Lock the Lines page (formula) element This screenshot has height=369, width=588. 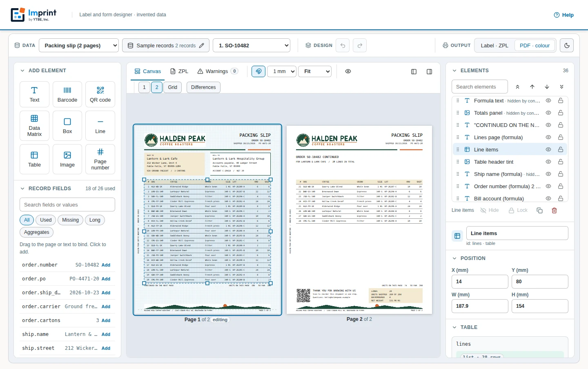point(561,137)
